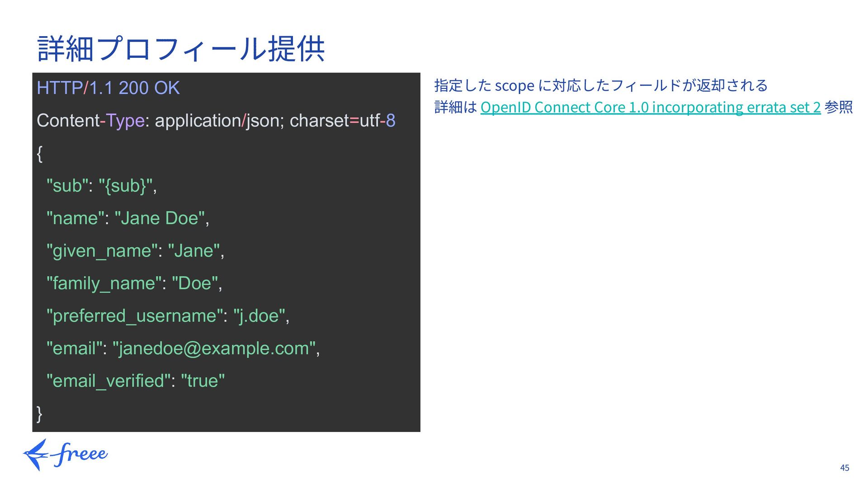Click the opening curly brace

(x=40, y=154)
